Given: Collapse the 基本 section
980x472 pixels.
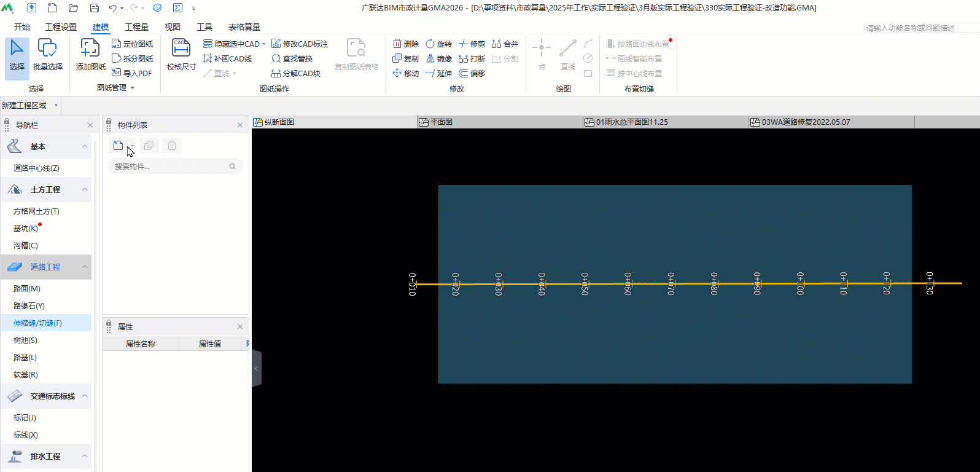Looking at the screenshot, I should point(85,146).
